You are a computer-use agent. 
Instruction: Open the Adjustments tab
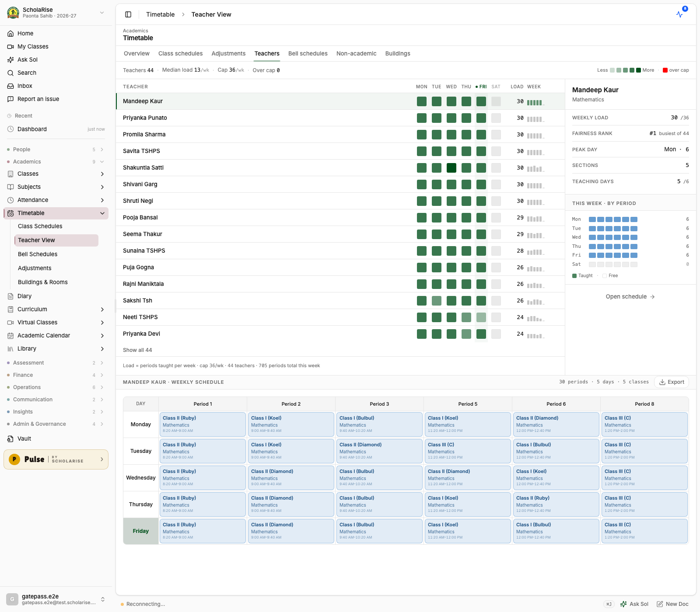pos(228,53)
